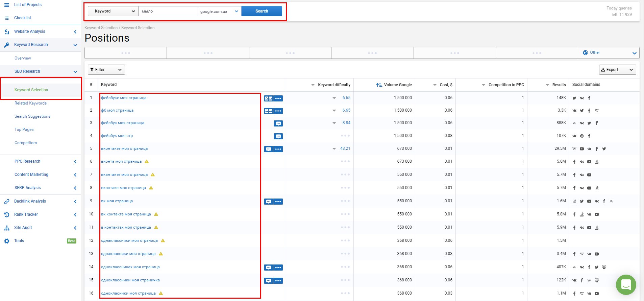
Task: Click the SERP features icon for 'фейсбуке моя страница'
Action: point(269,98)
